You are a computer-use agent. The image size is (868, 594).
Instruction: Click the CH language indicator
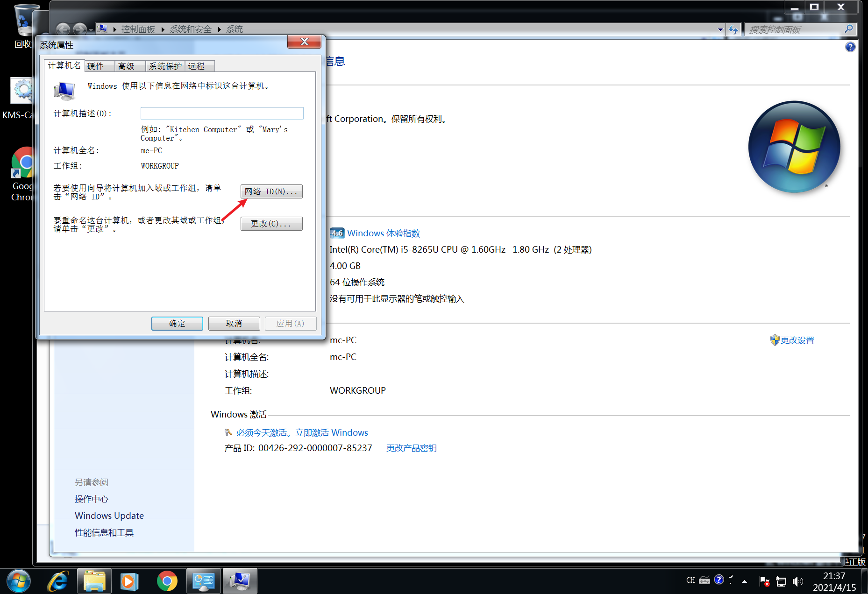click(690, 580)
